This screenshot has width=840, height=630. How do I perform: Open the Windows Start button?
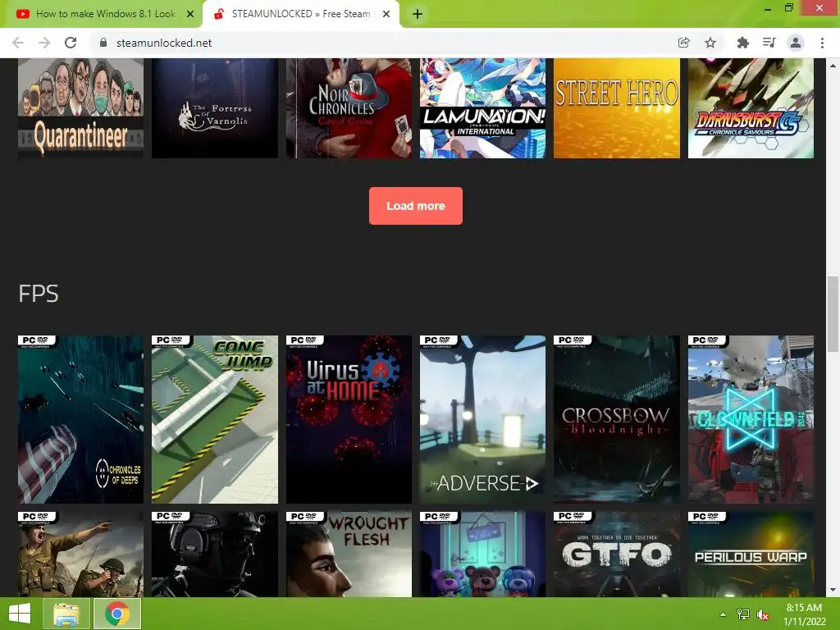20,614
